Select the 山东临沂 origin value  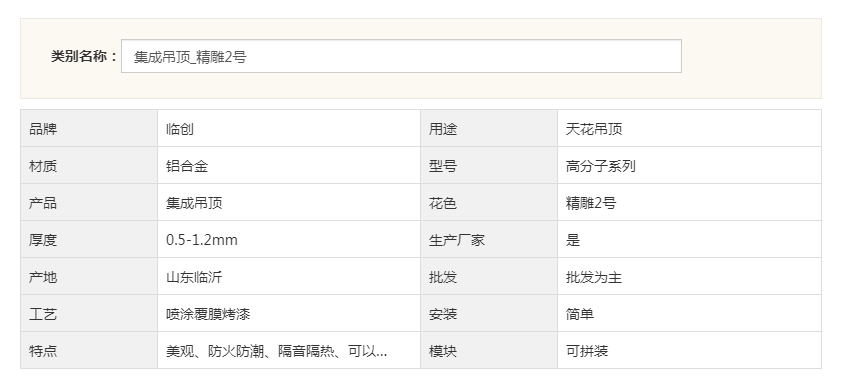[194, 277]
